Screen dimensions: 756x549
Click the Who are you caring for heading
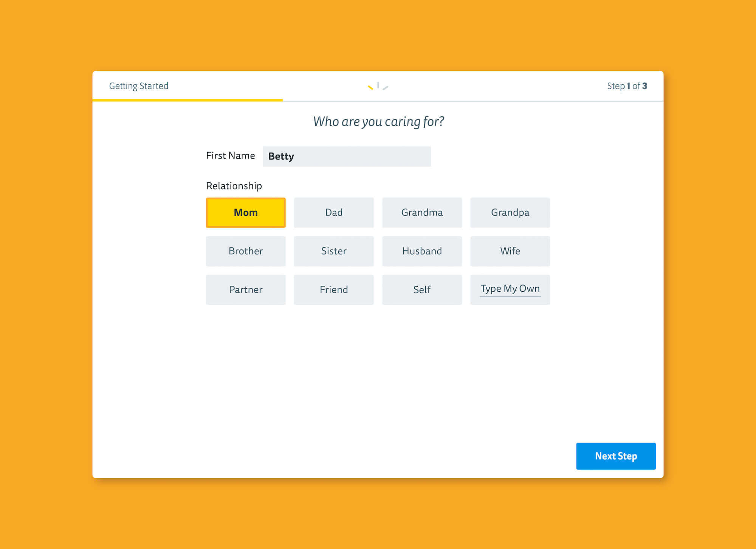pyautogui.click(x=378, y=122)
